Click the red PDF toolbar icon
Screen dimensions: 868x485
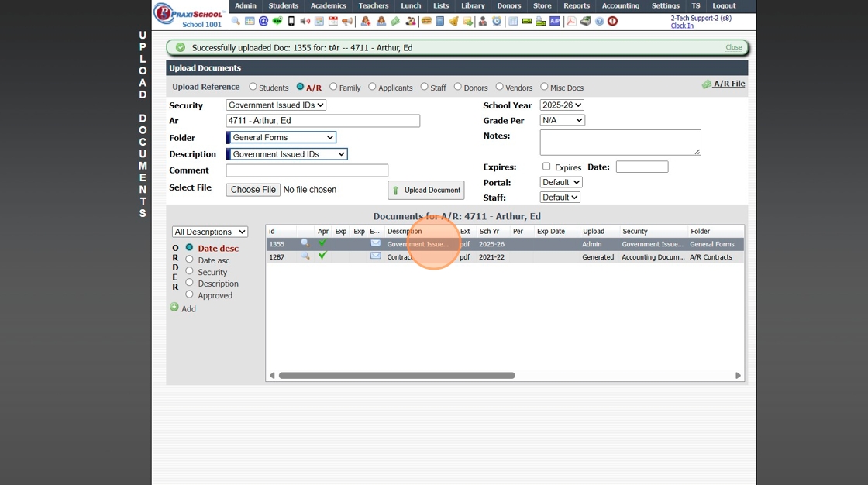pos(571,21)
